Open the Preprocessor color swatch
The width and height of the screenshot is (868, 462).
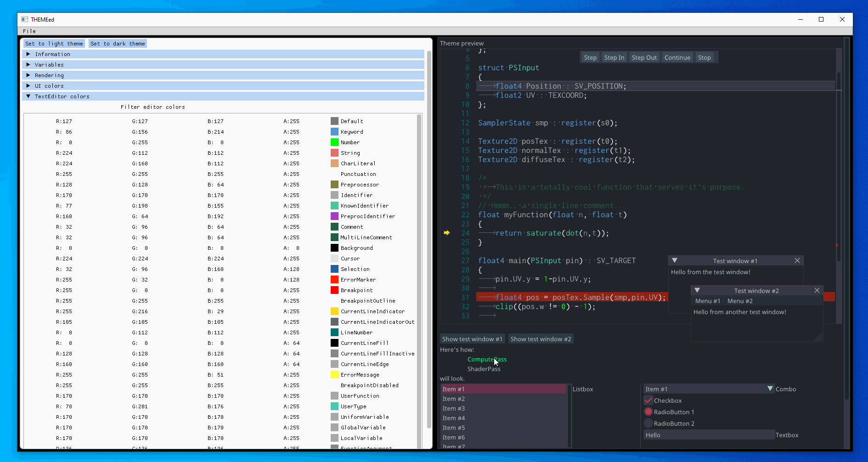tap(334, 185)
